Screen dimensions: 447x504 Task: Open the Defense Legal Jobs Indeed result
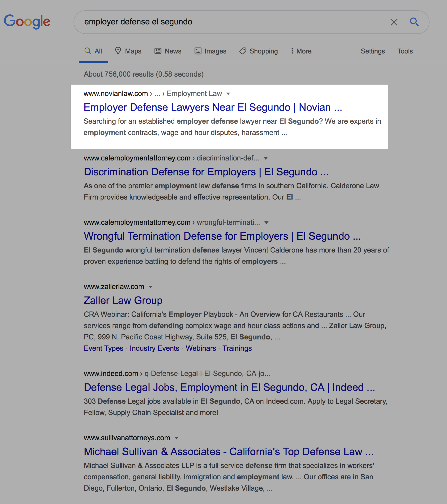point(229,388)
